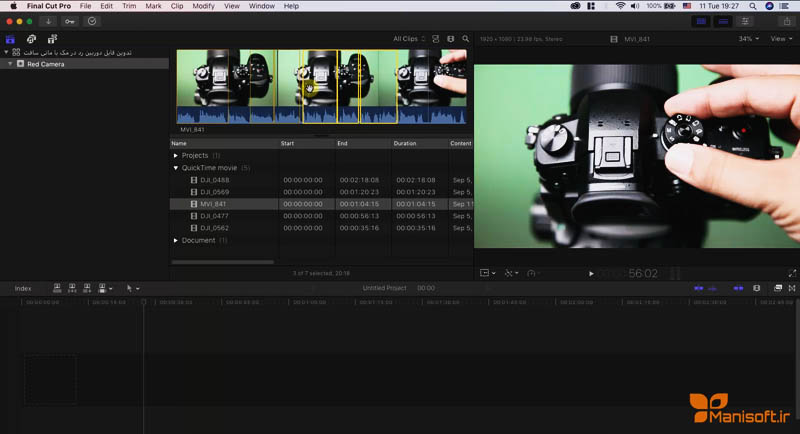Viewport: 800px width, 434px height.
Task: Open the viewer View dropdown
Action: click(x=781, y=39)
